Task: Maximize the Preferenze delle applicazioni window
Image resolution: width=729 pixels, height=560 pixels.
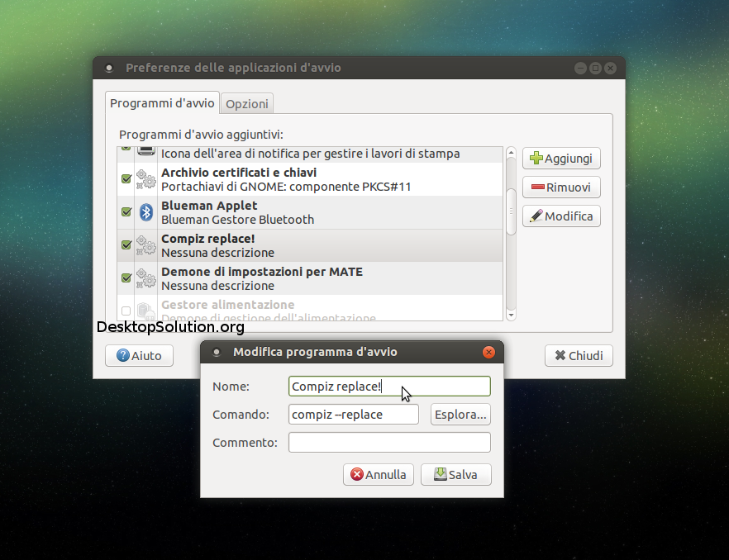Action: coord(595,69)
